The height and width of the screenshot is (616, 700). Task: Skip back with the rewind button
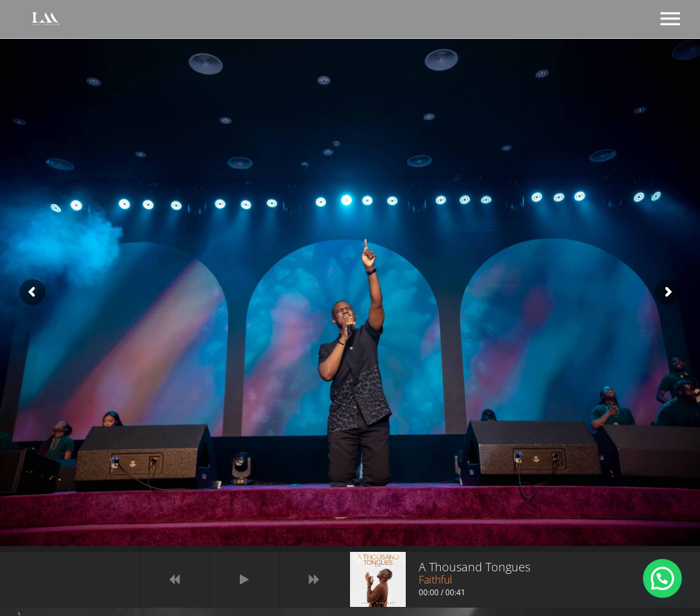point(174,580)
